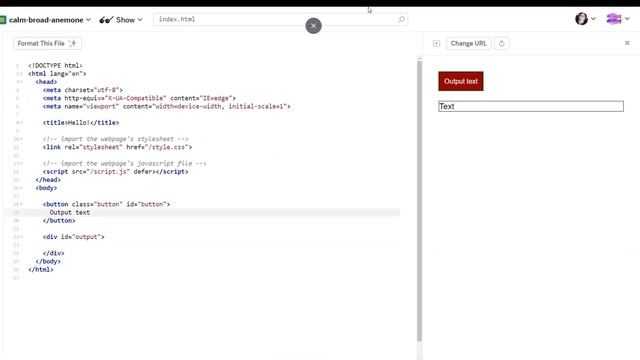The image size is (640, 360).
Task: Click the X-UA-Compatible meta line
Action: coord(139,98)
